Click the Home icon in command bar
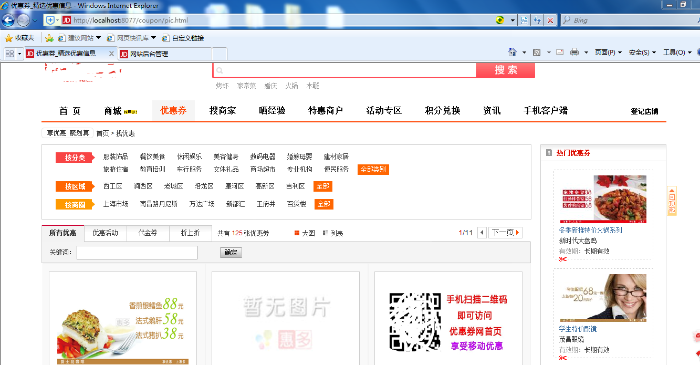Screen dimensions: 700x365 pos(512,52)
